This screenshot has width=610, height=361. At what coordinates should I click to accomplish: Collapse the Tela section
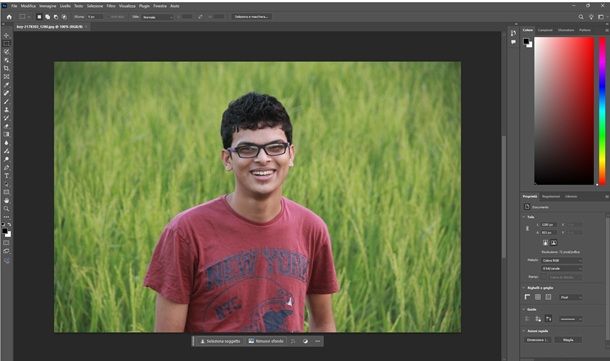pyautogui.click(x=524, y=217)
